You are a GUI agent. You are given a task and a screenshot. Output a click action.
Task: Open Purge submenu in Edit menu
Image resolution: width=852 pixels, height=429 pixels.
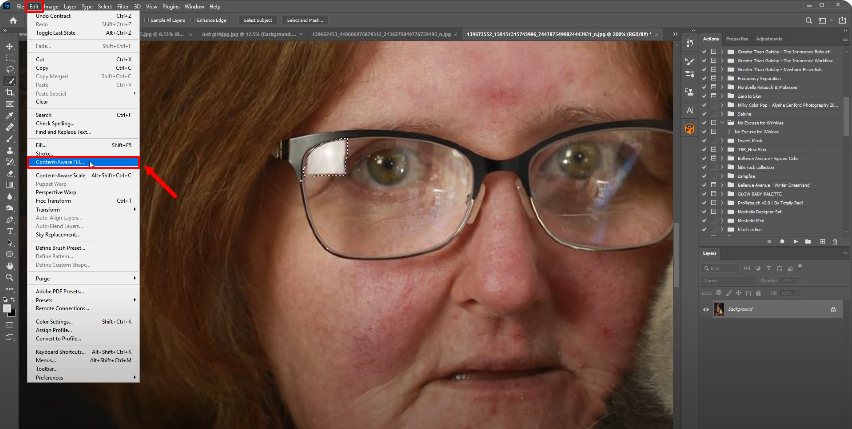(83, 279)
